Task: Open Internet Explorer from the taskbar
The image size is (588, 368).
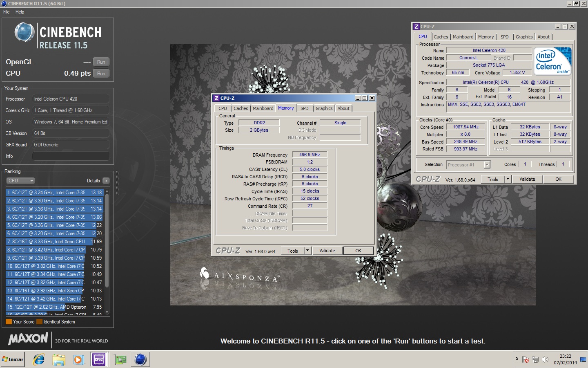Action: (39, 359)
